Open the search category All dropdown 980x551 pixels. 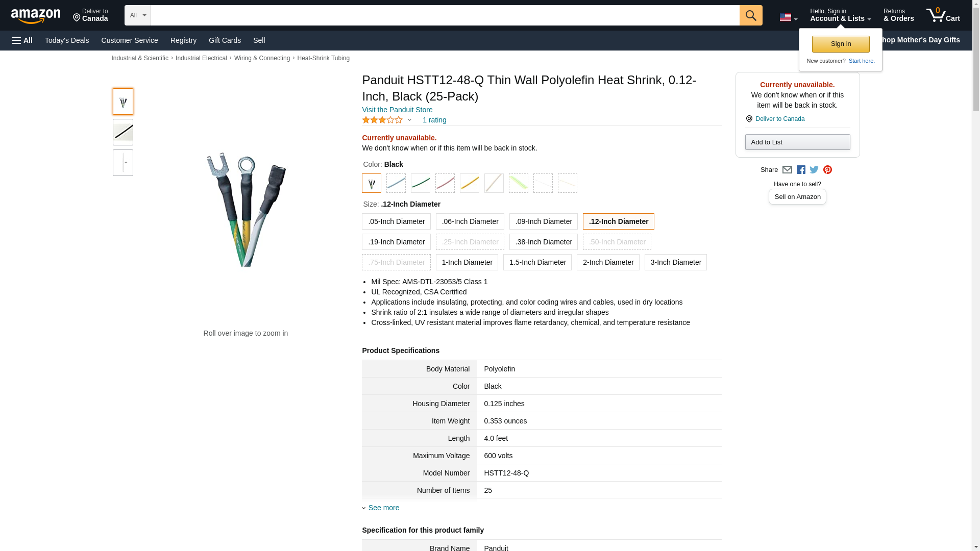(x=137, y=15)
